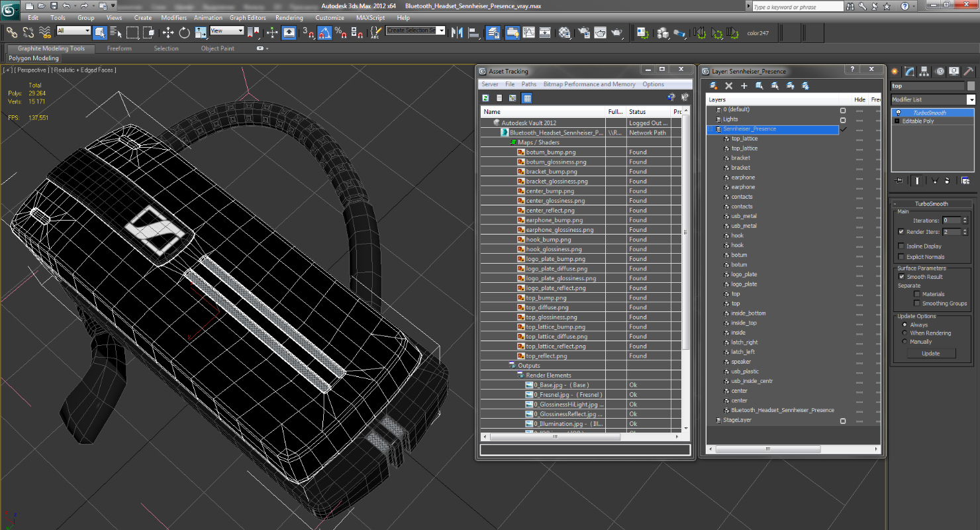Click Refresh icon in Asset Tracking

click(486, 98)
